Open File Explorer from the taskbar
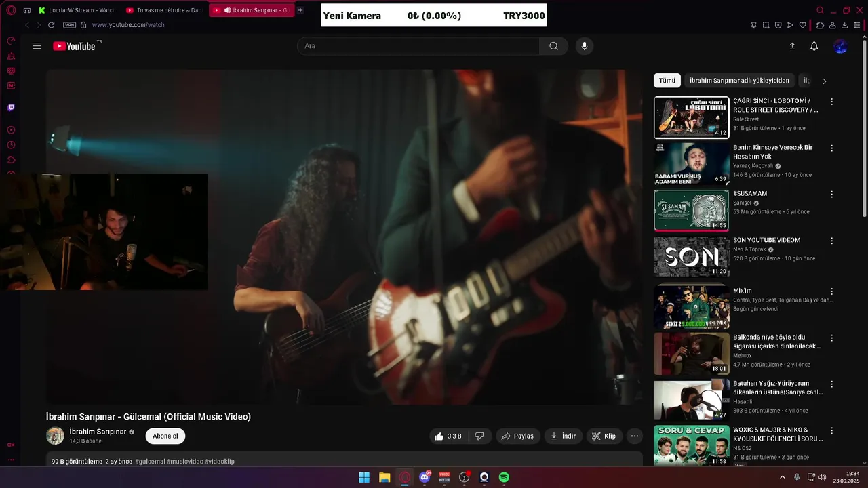 point(384,477)
